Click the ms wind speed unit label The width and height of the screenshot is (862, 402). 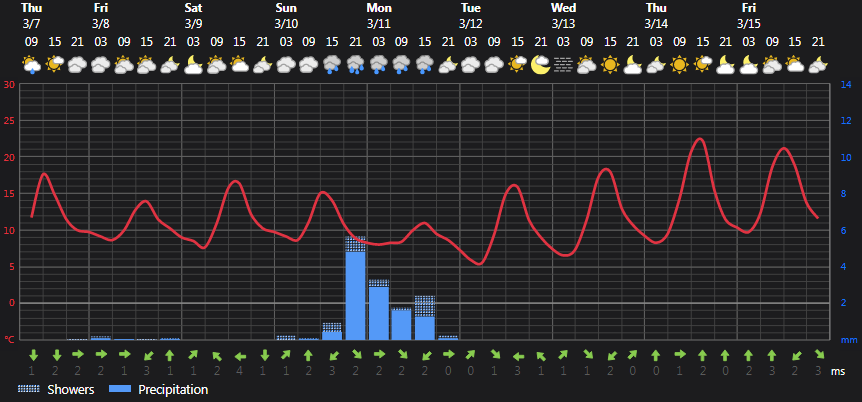pyautogui.click(x=838, y=372)
